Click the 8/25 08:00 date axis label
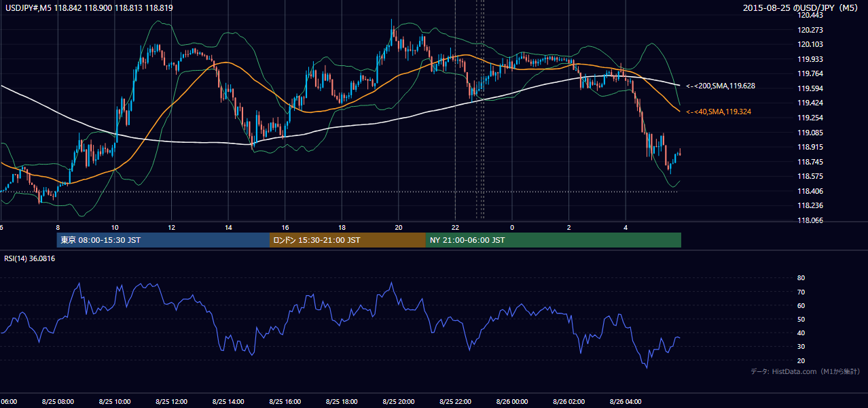868x408 pixels. point(58,401)
